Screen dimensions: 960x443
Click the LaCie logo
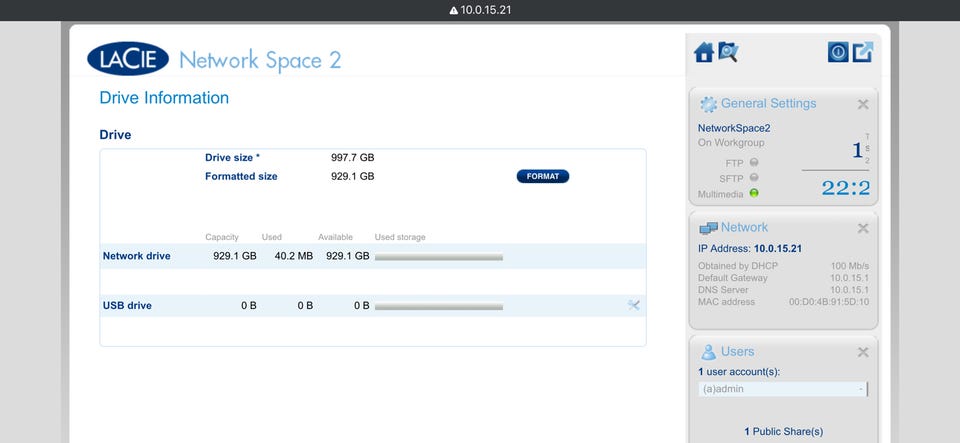[128, 59]
